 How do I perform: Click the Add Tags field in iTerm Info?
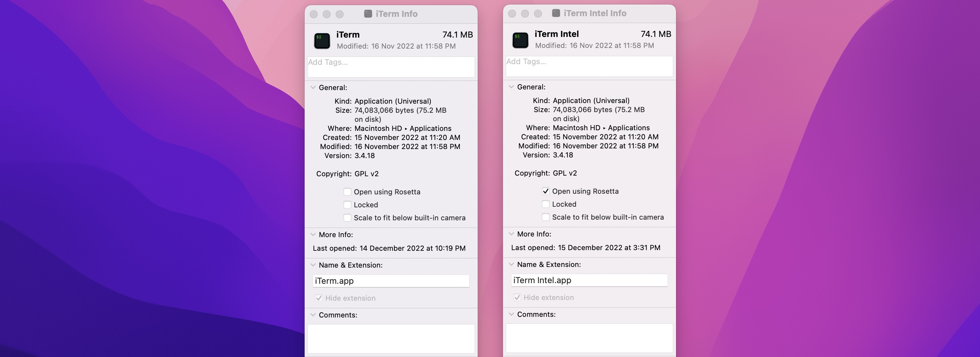click(391, 67)
